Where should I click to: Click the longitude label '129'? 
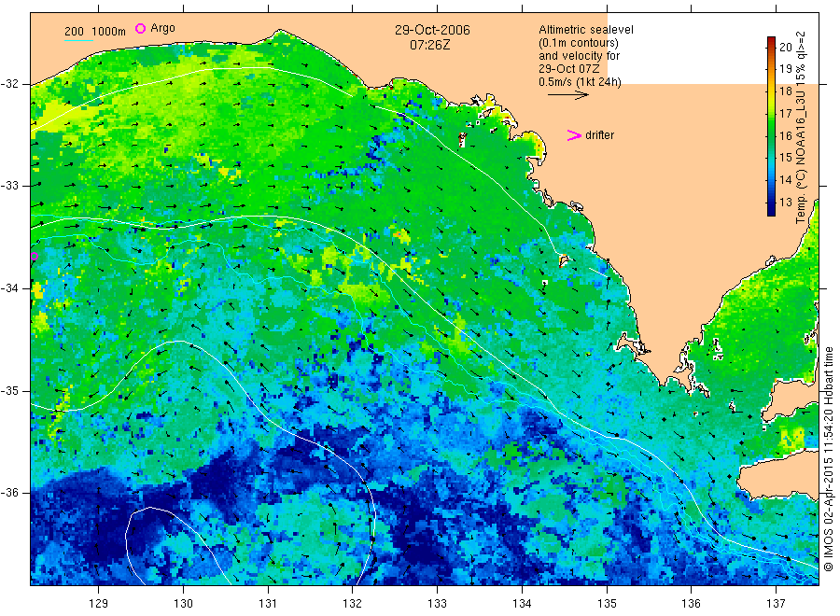point(99,604)
